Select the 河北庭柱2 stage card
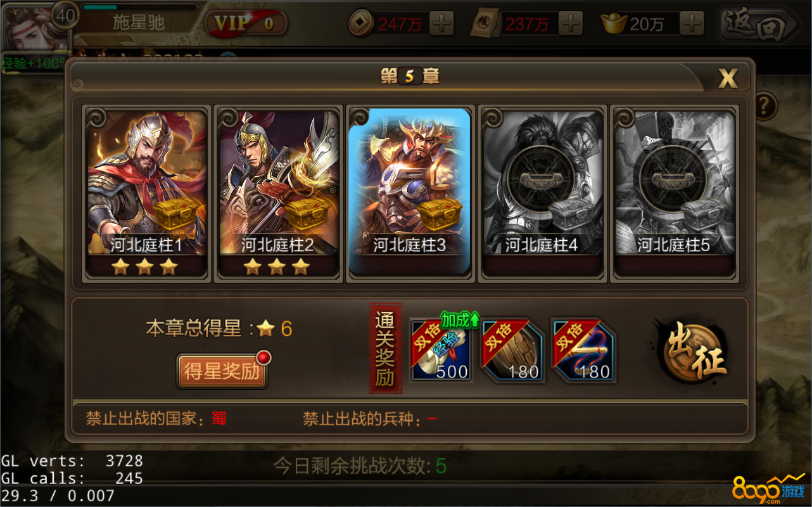This screenshot has width=812, height=507. (279, 193)
